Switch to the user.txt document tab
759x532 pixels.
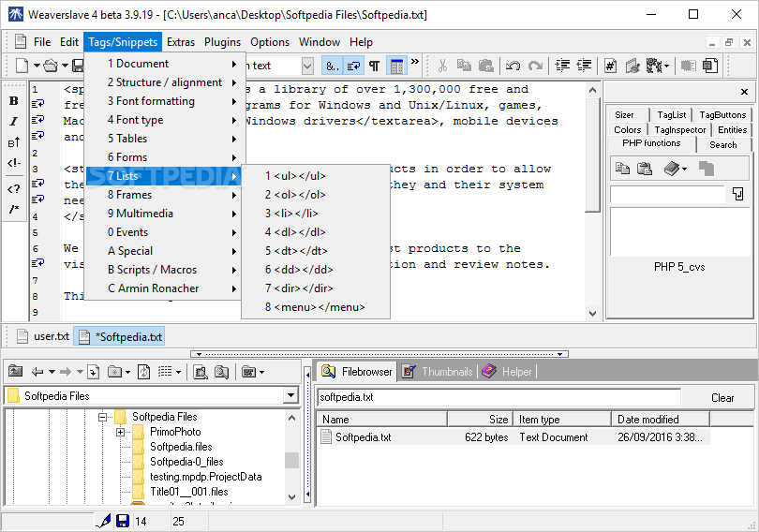(x=42, y=336)
